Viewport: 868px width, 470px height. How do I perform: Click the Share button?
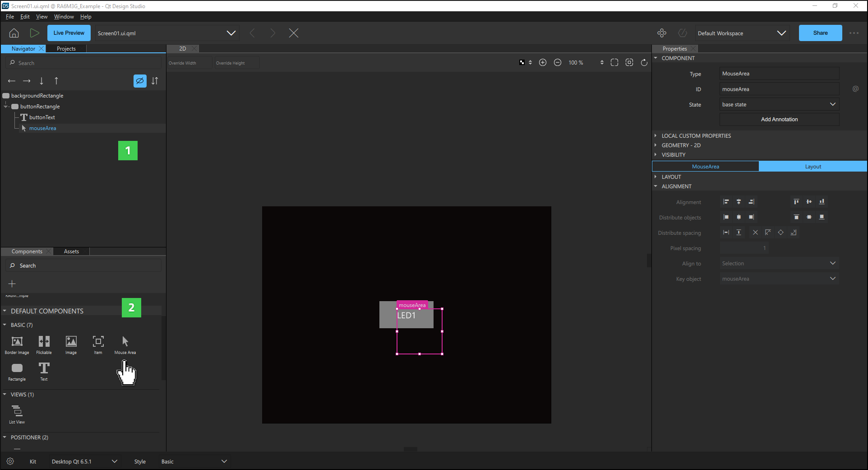click(820, 33)
